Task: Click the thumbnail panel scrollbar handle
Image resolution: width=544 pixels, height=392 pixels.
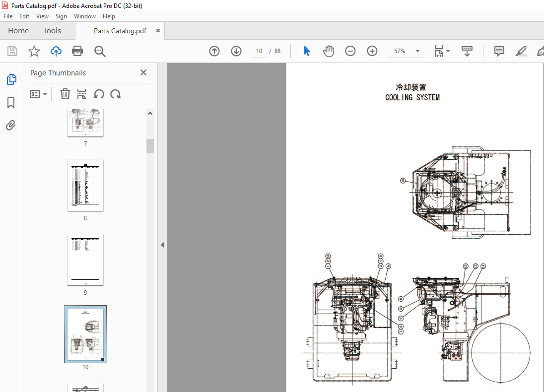Action: point(150,146)
